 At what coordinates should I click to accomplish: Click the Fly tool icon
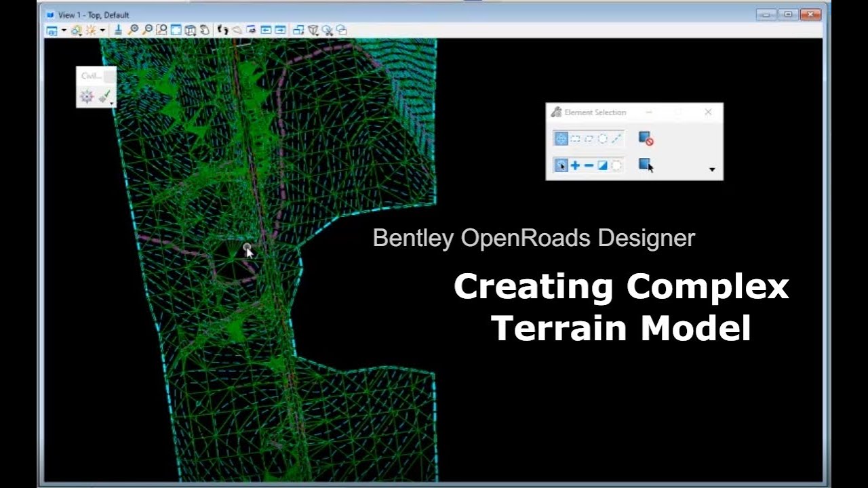[237, 30]
